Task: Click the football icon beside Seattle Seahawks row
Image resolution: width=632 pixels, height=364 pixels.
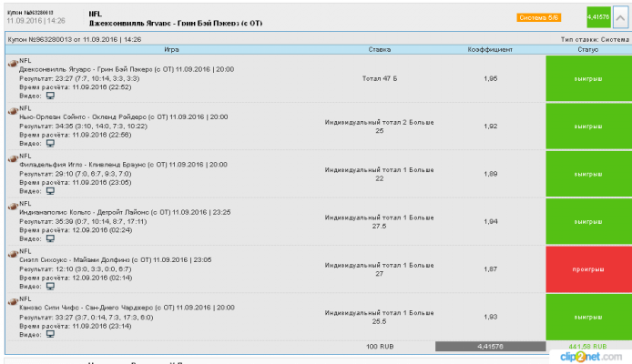Action: click(13, 252)
